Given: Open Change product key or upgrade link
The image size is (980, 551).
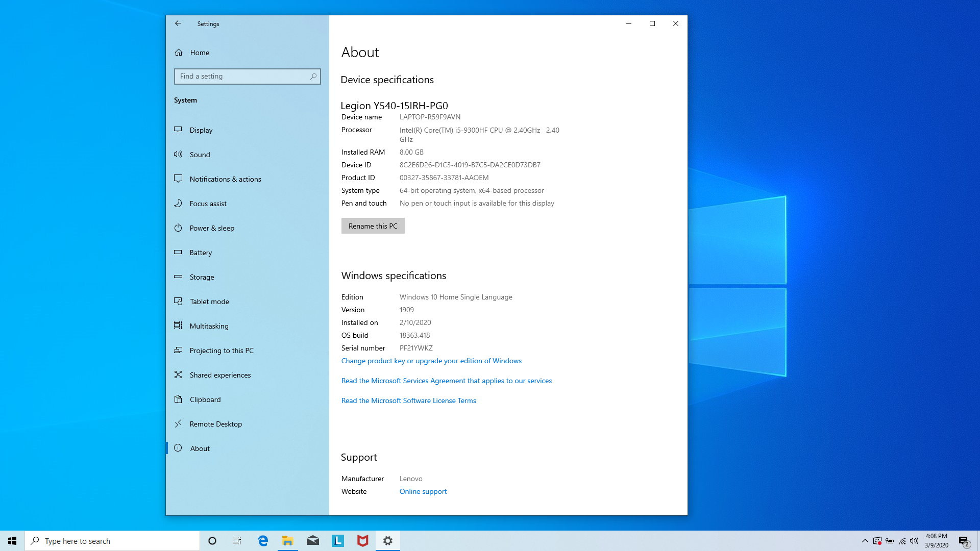Looking at the screenshot, I should [x=431, y=361].
